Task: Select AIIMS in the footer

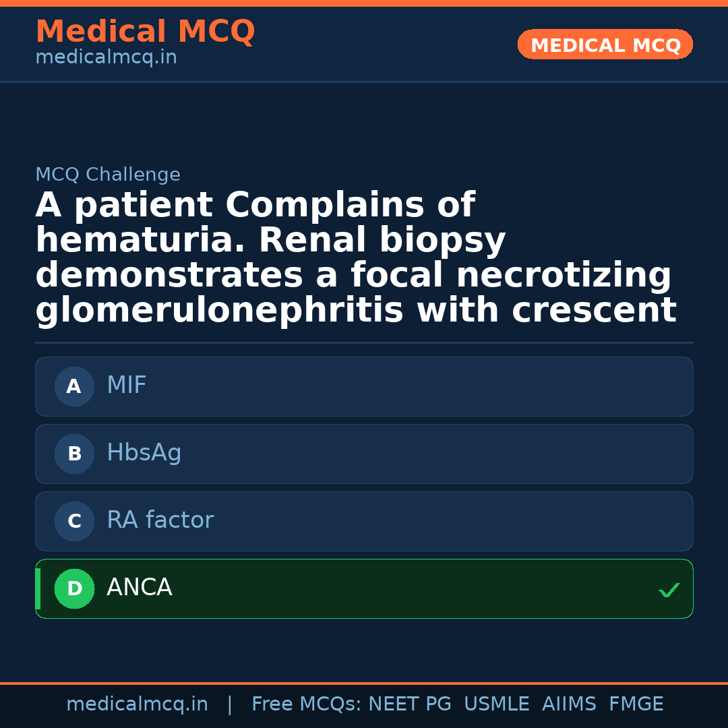Action: tap(569, 704)
